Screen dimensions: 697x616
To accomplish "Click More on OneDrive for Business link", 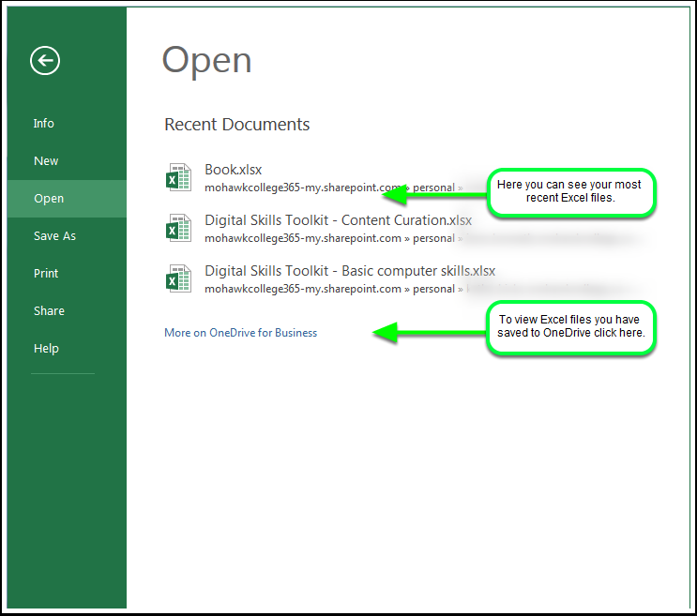I will [240, 333].
